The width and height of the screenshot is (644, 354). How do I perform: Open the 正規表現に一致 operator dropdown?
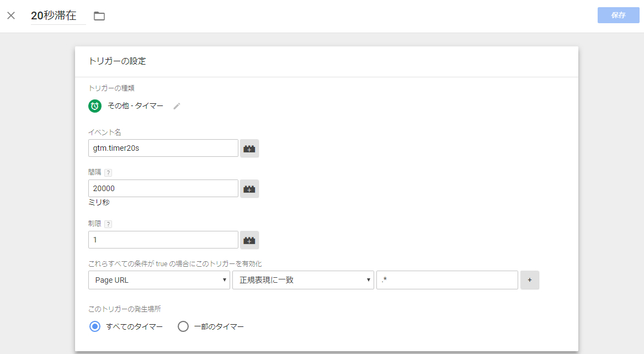[303, 280]
